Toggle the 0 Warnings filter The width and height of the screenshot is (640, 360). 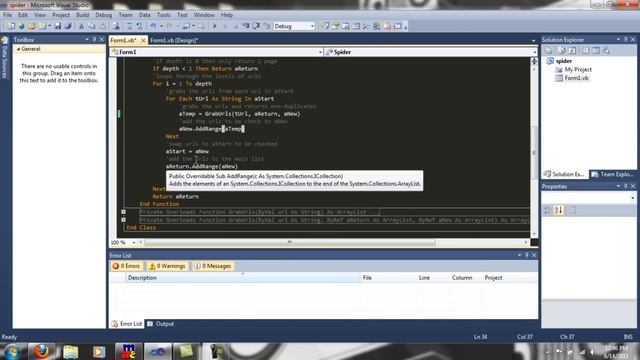click(x=167, y=266)
